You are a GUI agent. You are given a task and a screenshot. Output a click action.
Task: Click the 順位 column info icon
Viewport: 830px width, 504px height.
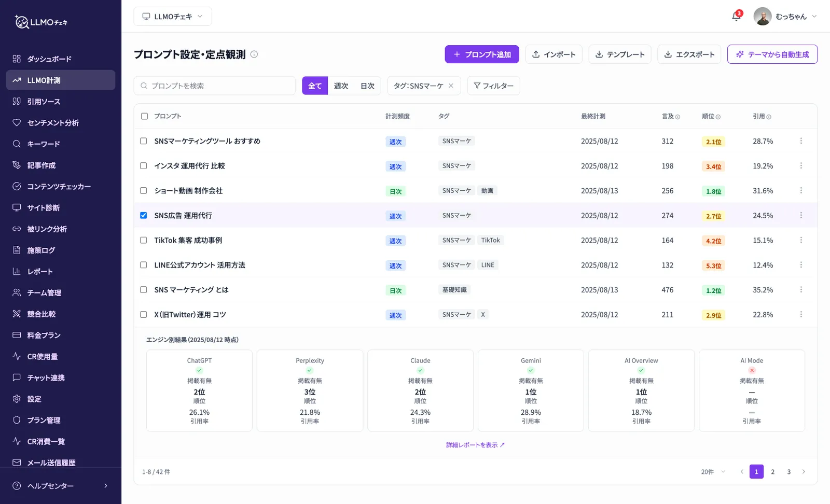point(718,117)
